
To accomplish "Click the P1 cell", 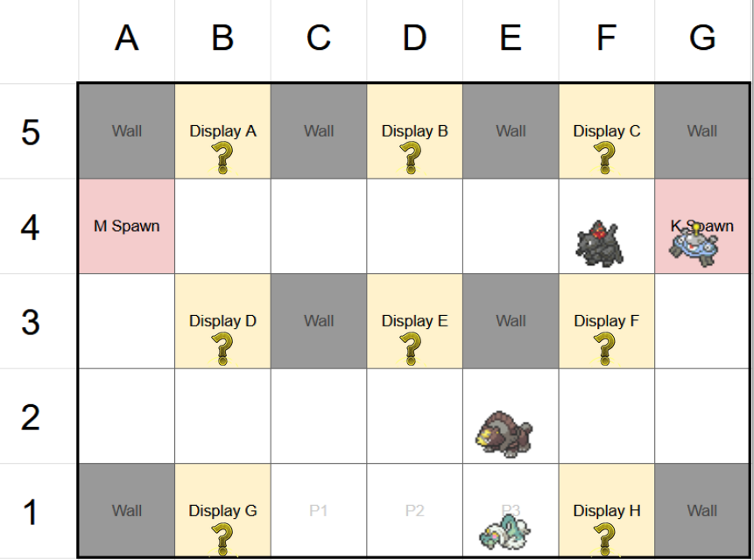I will [319, 510].
